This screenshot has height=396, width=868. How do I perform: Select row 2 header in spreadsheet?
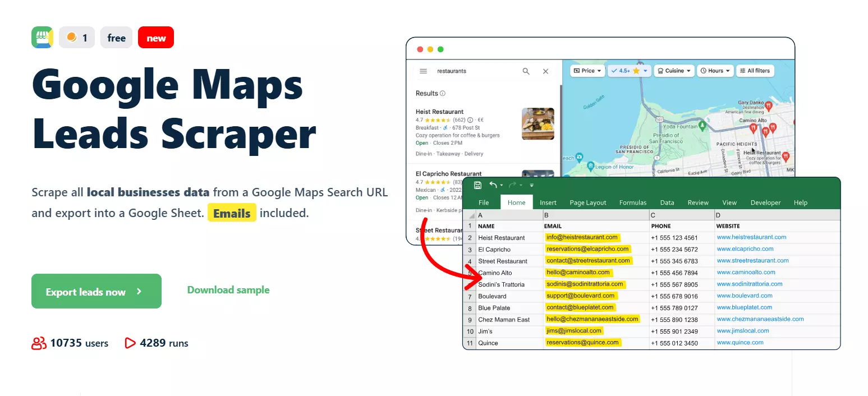[470, 238]
